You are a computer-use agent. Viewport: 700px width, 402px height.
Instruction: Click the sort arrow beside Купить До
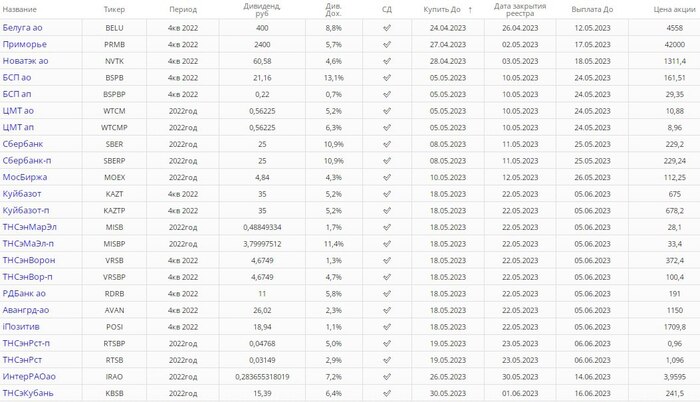[x=469, y=8]
